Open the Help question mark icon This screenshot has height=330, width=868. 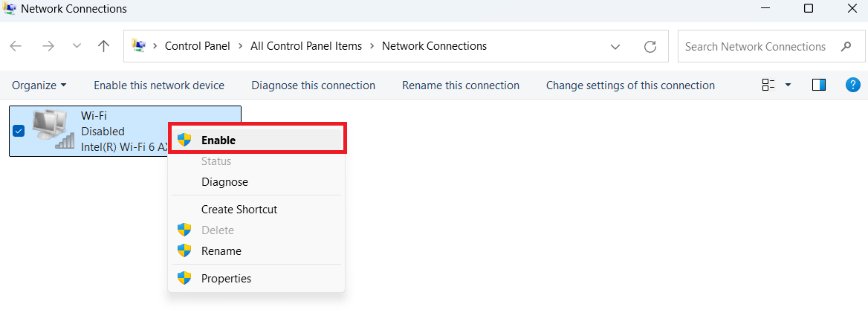click(852, 85)
